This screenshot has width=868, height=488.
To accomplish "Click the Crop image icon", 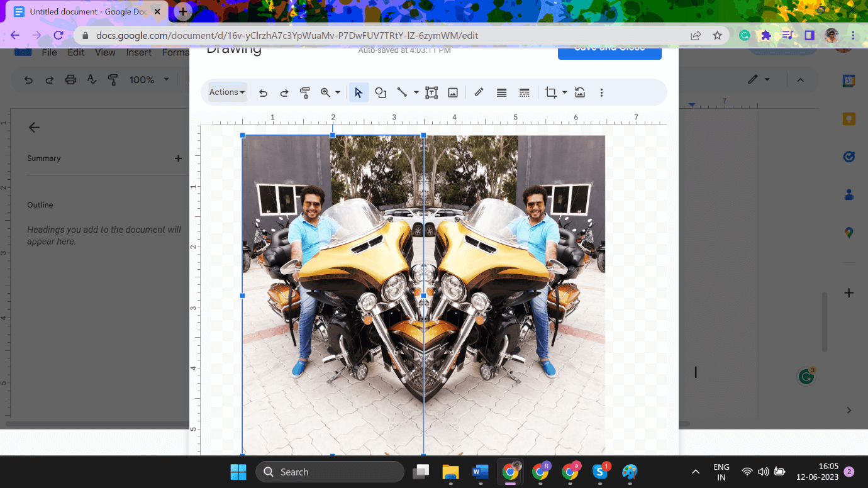I will pyautogui.click(x=550, y=92).
